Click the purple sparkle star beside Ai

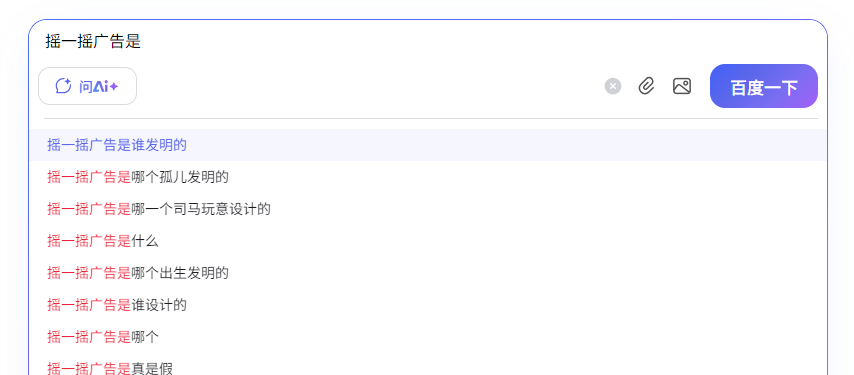113,87
